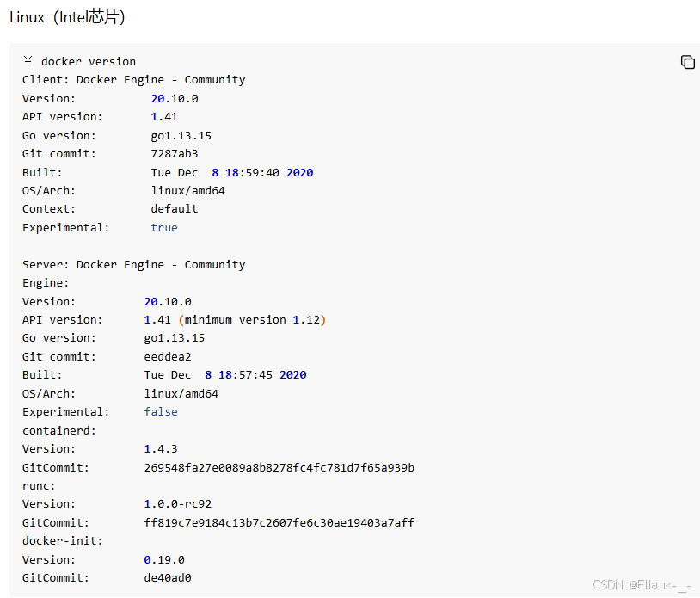Click server Git commit value 'eeddea2'

pos(168,357)
